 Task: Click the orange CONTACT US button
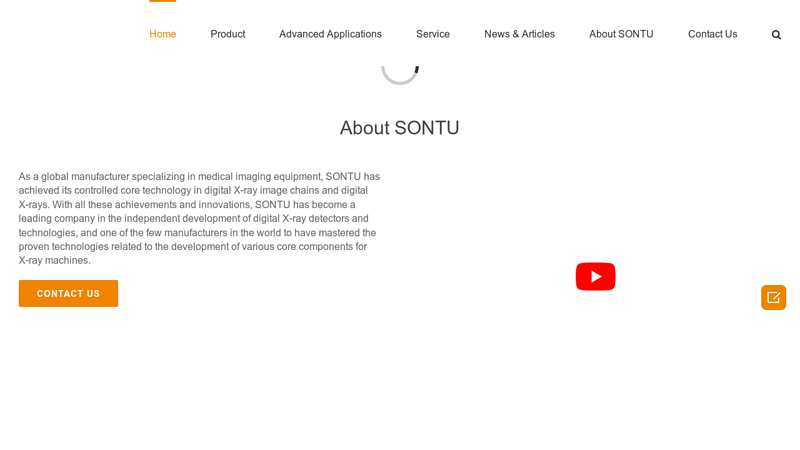point(68,293)
